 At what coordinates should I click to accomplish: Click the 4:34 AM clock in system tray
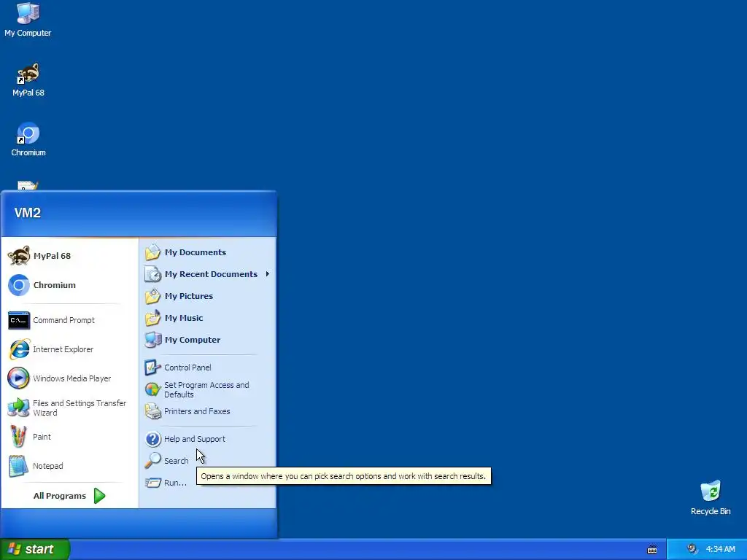pos(720,550)
